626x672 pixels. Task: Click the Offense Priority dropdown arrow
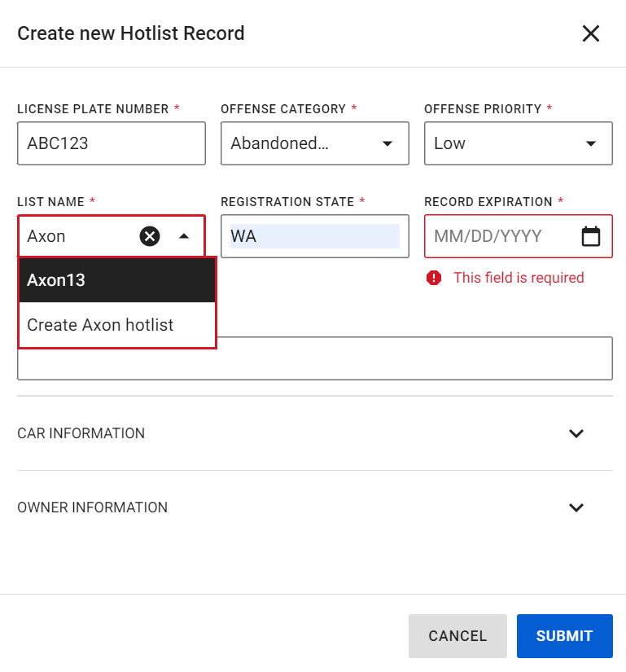click(x=591, y=144)
